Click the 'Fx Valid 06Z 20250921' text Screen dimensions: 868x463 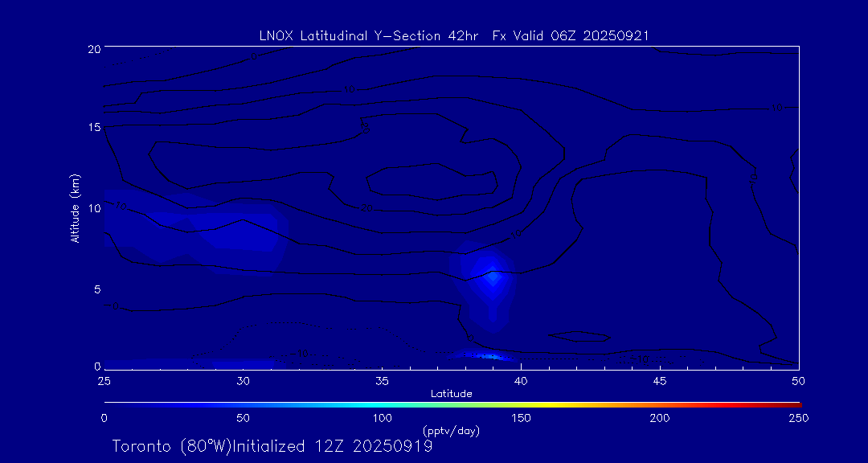[571, 36]
